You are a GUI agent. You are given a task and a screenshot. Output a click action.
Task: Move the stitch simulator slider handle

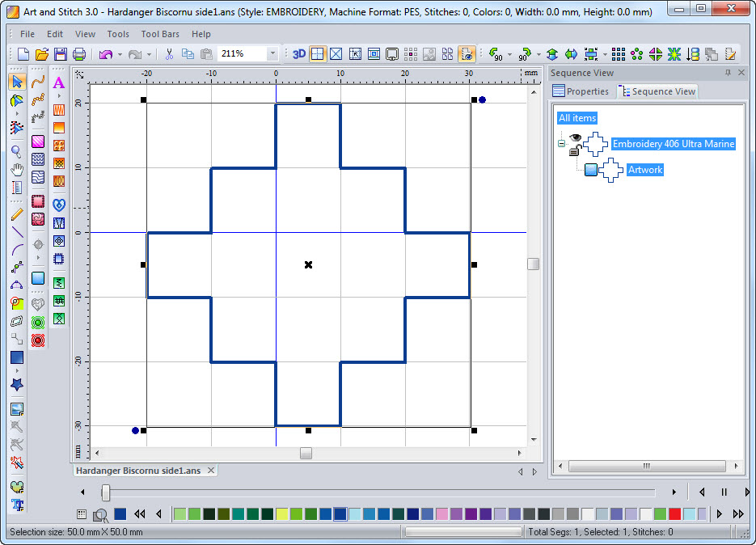(106, 492)
